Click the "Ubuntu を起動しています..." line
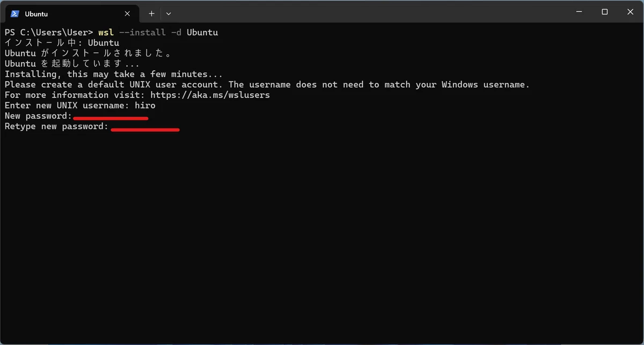Image resolution: width=644 pixels, height=345 pixels. [72, 63]
